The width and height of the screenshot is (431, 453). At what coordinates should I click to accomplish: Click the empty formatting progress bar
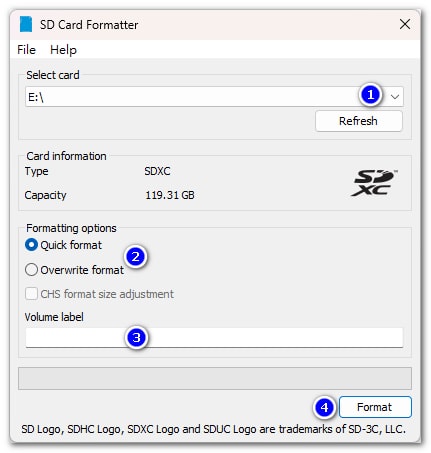215,378
